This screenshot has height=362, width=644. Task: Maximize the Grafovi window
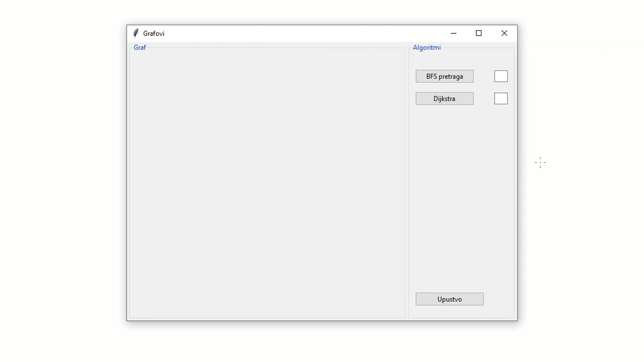[478, 33]
